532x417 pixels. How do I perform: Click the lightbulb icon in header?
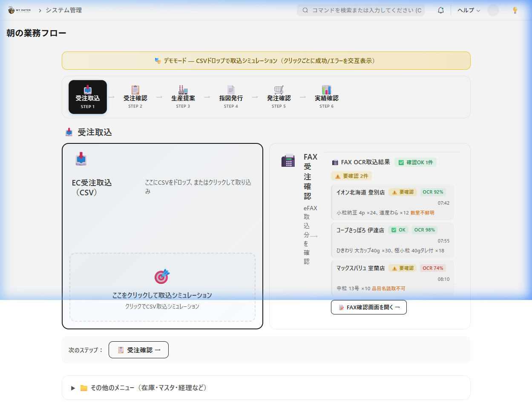point(515,10)
